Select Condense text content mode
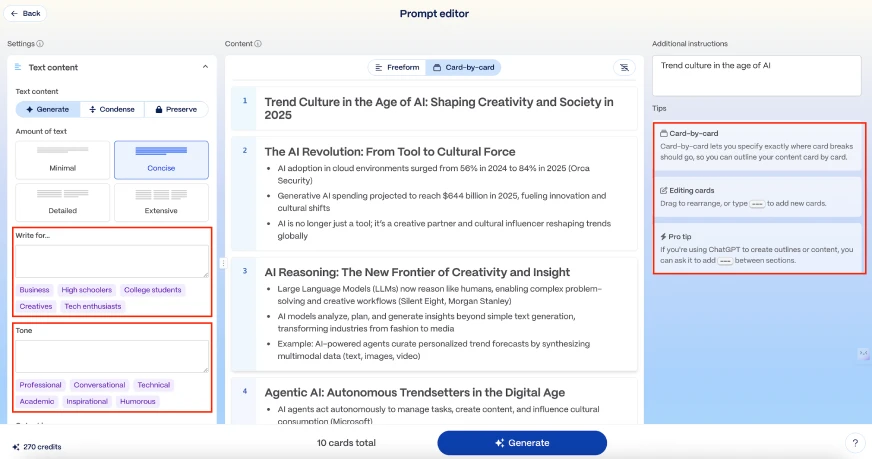The image size is (872, 459). [112, 109]
